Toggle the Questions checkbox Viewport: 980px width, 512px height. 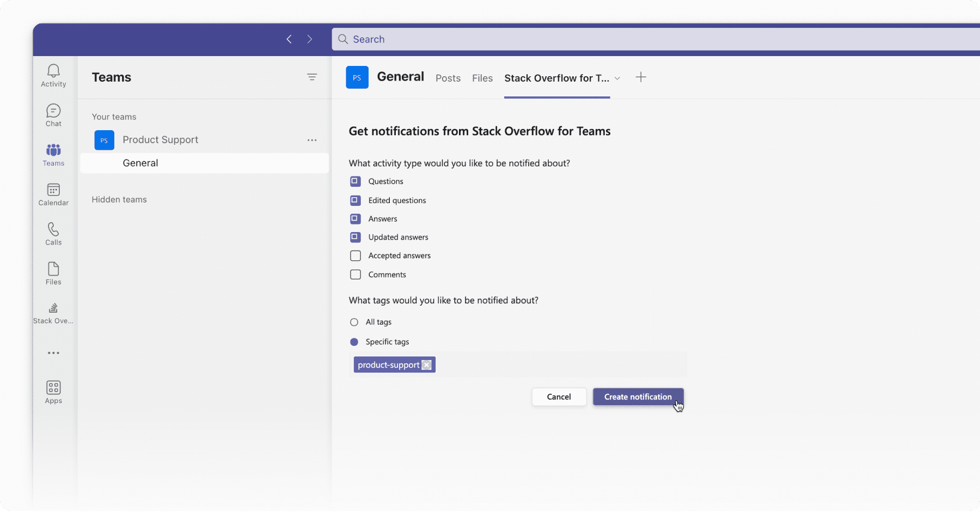(356, 181)
